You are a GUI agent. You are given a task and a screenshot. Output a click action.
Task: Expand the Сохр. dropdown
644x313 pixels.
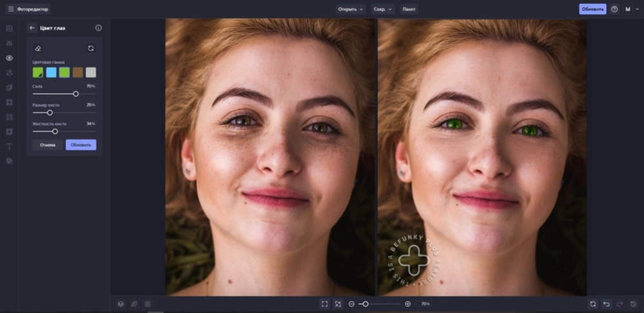pyautogui.click(x=383, y=9)
